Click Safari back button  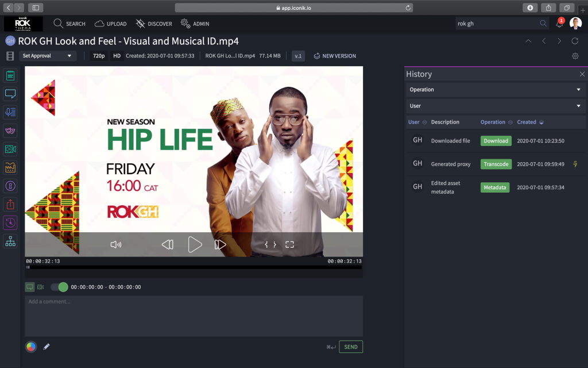click(x=8, y=7)
